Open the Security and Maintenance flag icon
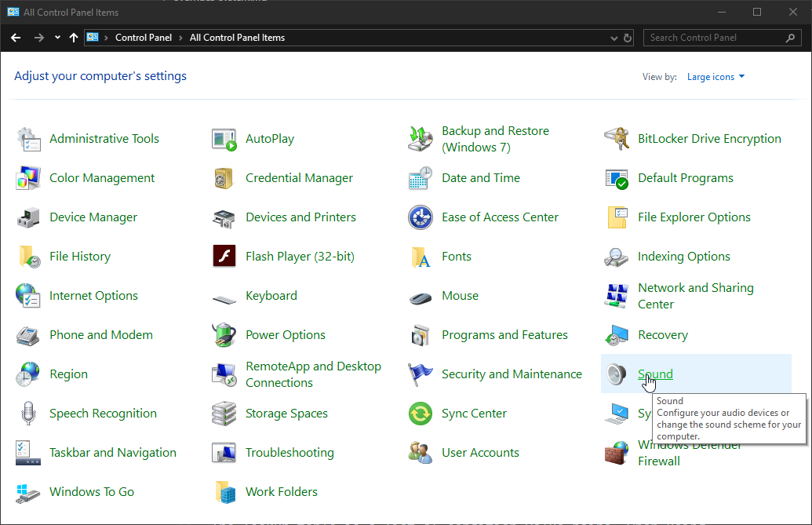 pyautogui.click(x=421, y=374)
